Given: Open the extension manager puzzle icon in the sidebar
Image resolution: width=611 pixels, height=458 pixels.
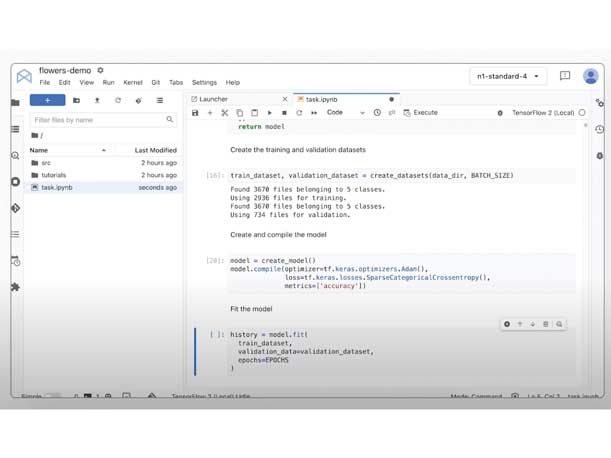Looking at the screenshot, I should coord(15,287).
